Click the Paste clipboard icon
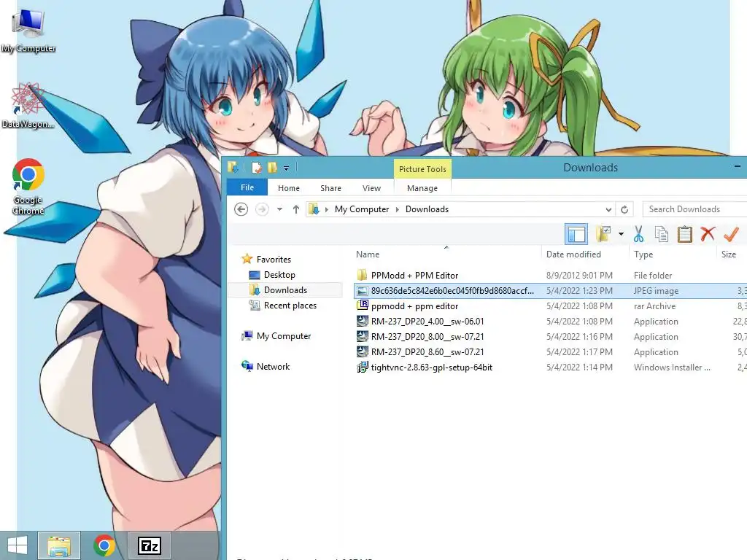The height and width of the screenshot is (560, 747). [x=684, y=234]
